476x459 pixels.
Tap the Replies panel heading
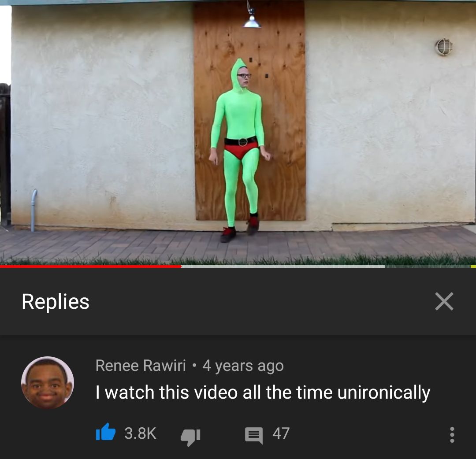tap(56, 302)
